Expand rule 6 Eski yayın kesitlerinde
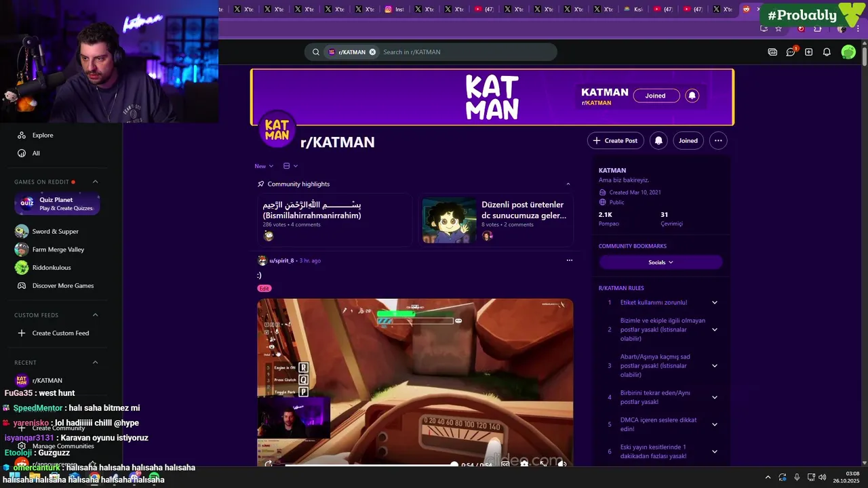The width and height of the screenshot is (868, 488). click(x=715, y=451)
